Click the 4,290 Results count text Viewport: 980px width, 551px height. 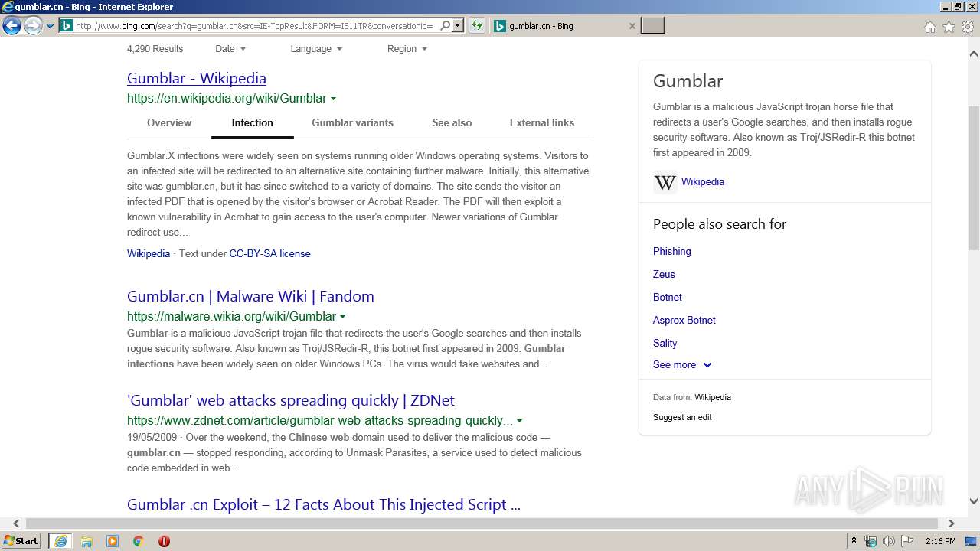tap(155, 49)
